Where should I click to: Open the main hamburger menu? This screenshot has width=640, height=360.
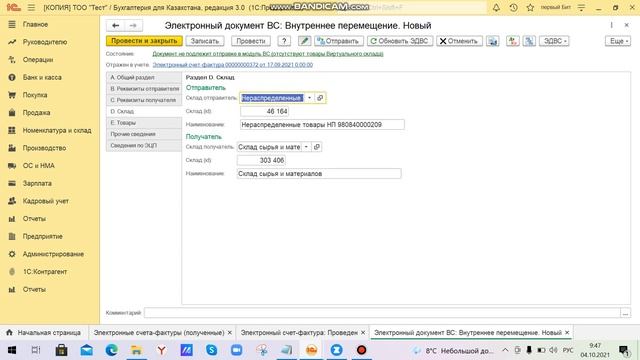[31, 7]
